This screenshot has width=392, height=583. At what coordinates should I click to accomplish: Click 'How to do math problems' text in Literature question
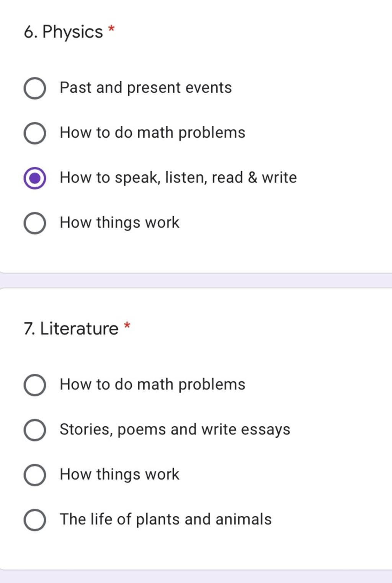pos(152,384)
